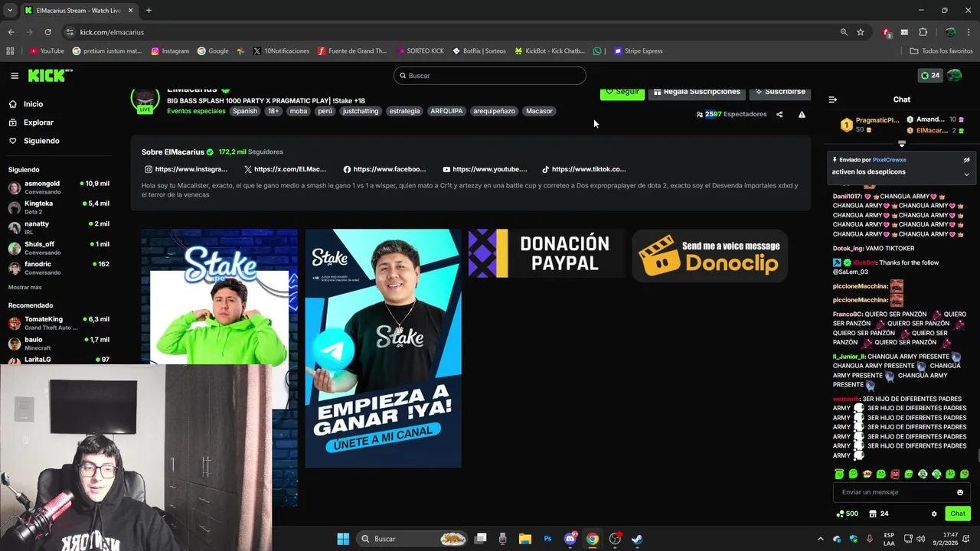
Task: Open new Chrome tab
Action: pos(149,10)
